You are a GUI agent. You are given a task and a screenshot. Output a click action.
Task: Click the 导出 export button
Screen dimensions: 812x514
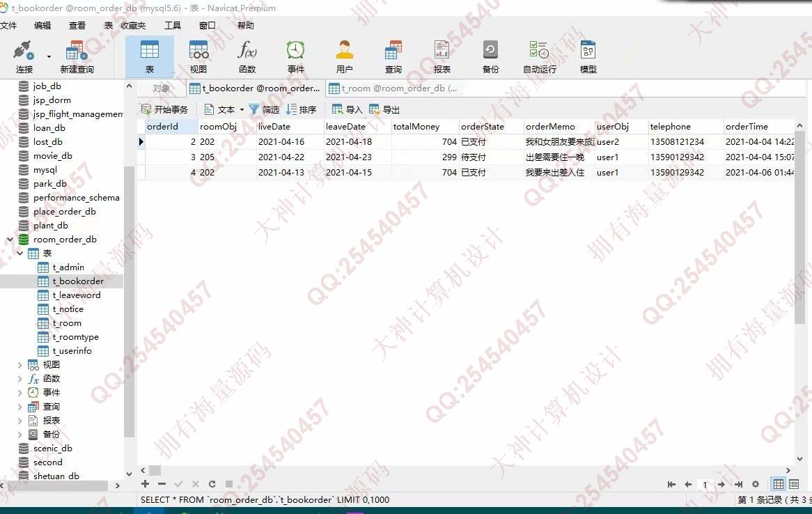pos(384,109)
